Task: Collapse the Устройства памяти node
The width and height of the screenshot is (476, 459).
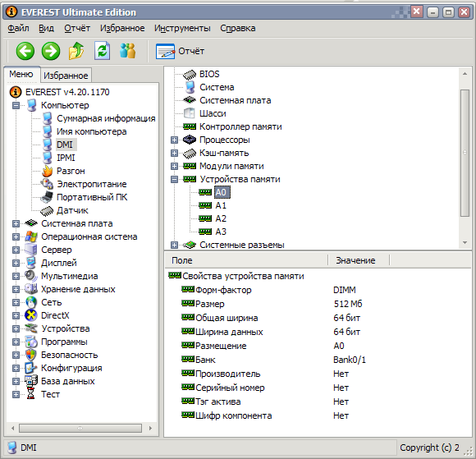Action: (174, 179)
